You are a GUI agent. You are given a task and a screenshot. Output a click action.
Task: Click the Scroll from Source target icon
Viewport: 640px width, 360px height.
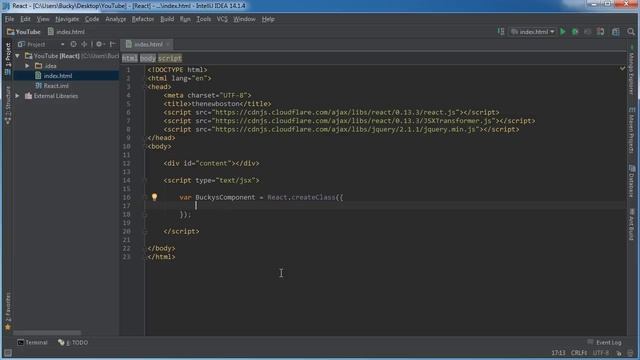[73, 44]
